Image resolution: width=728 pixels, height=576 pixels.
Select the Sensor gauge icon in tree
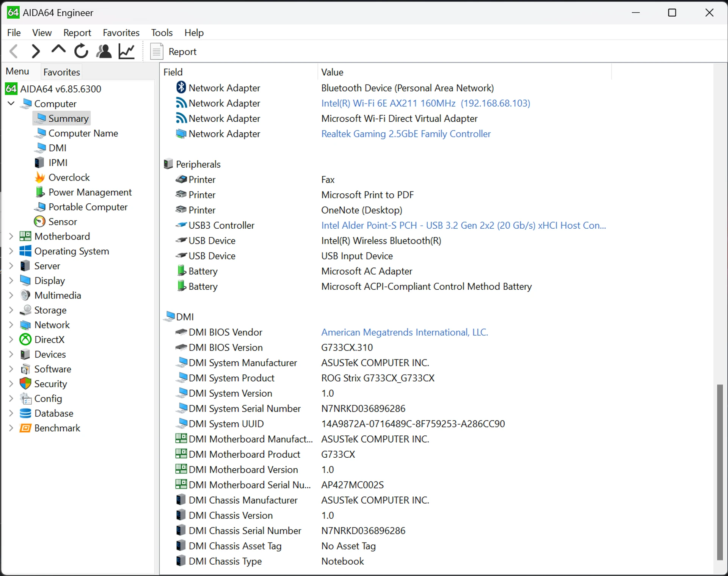(x=39, y=221)
